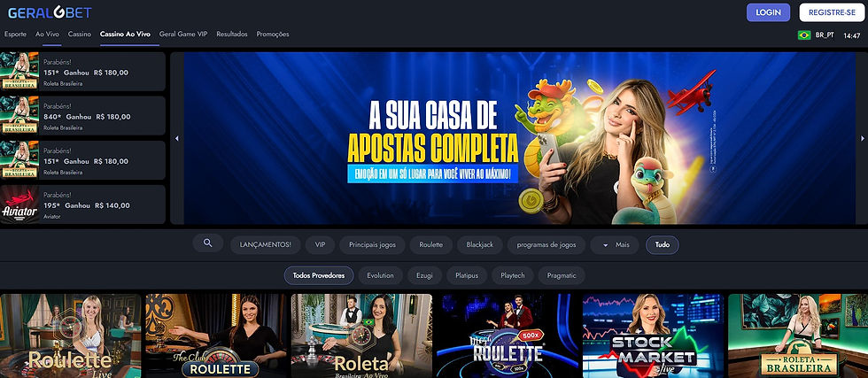Open the Cassino tab

pos(80,34)
